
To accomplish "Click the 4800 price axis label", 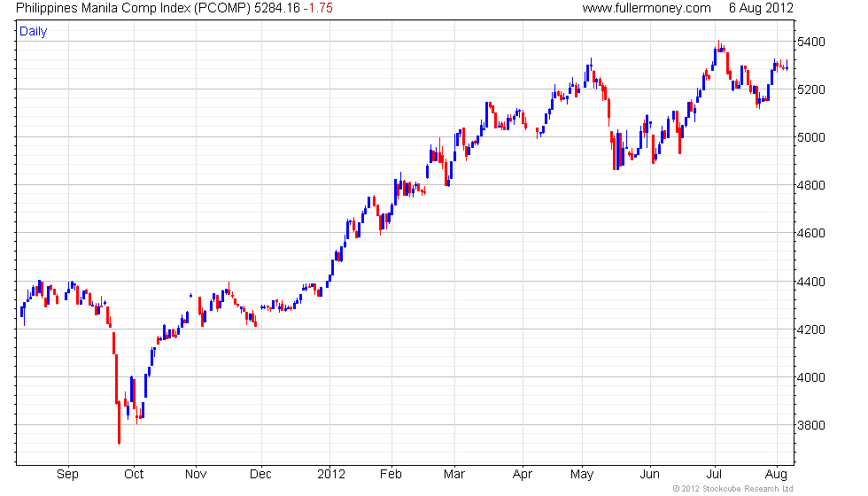I will click(811, 185).
